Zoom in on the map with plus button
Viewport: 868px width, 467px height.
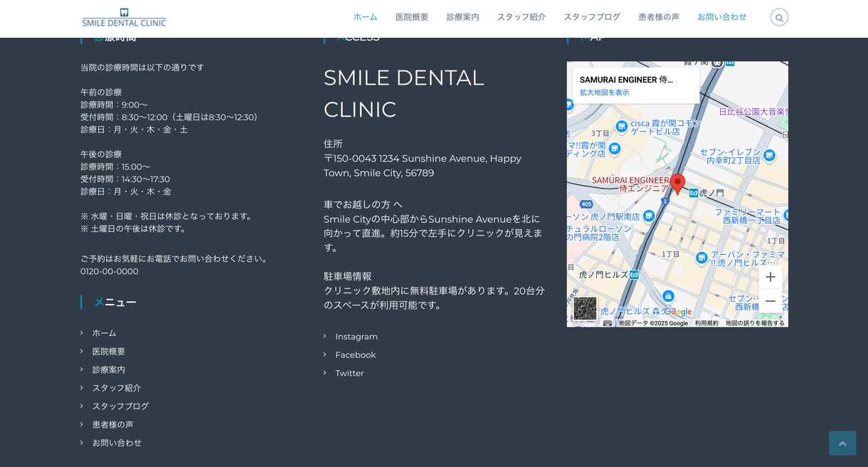[770, 277]
